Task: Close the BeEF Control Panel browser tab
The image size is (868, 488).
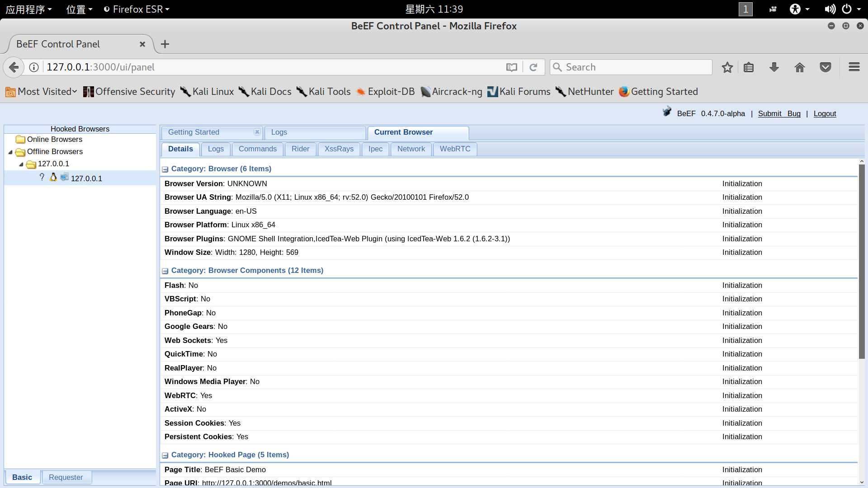Action: coord(142,44)
